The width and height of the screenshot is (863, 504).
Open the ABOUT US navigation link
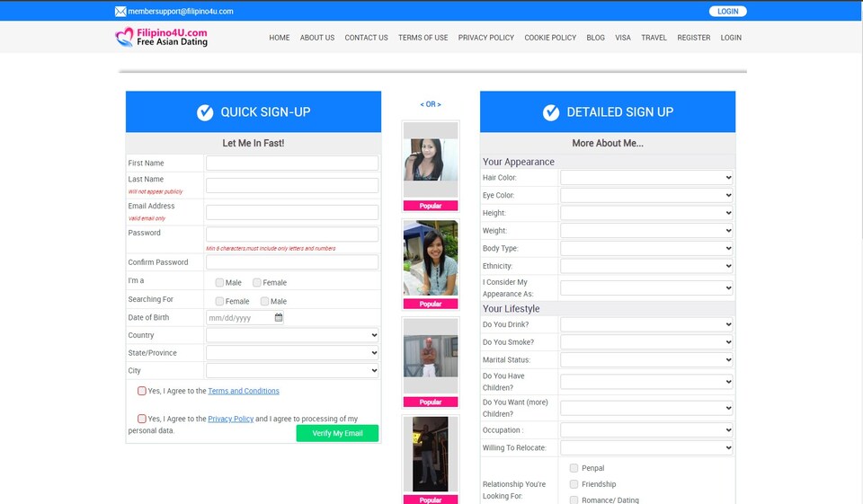tap(316, 38)
